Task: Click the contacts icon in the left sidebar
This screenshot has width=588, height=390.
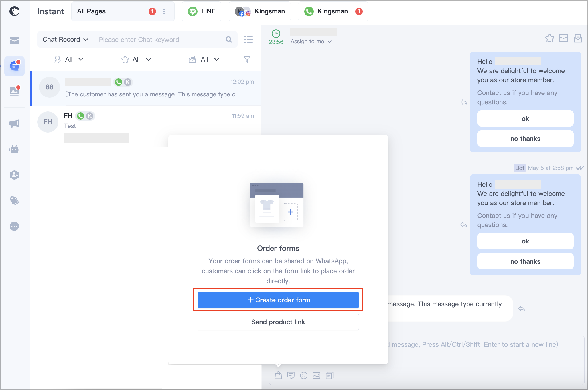Action: (x=14, y=175)
